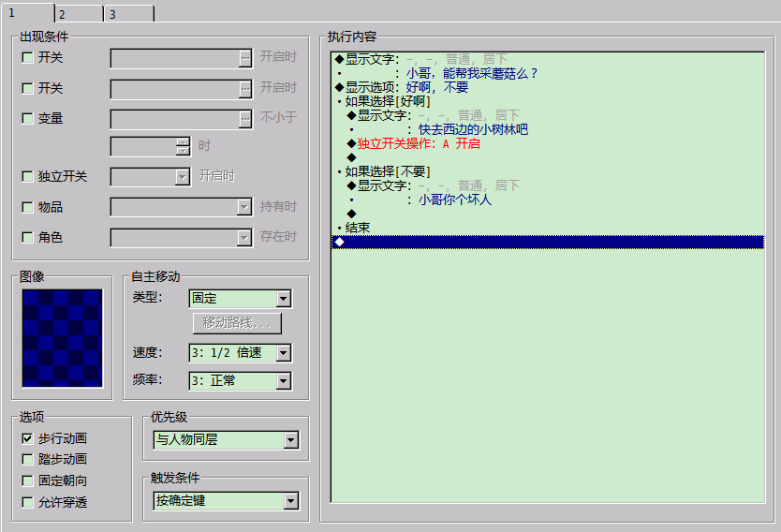Switch to event page tab 3
The height and width of the screenshot is (532, 781).
129,13
